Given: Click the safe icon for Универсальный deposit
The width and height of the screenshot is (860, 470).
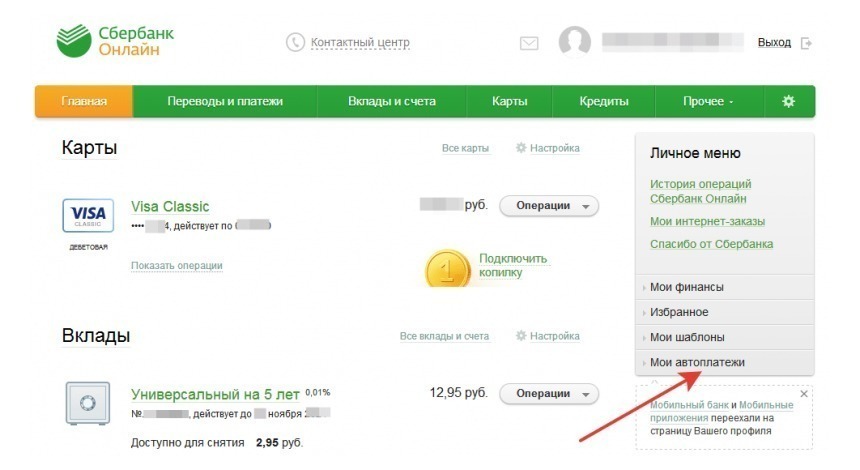Looking at the screenshot, I should 88,403.
